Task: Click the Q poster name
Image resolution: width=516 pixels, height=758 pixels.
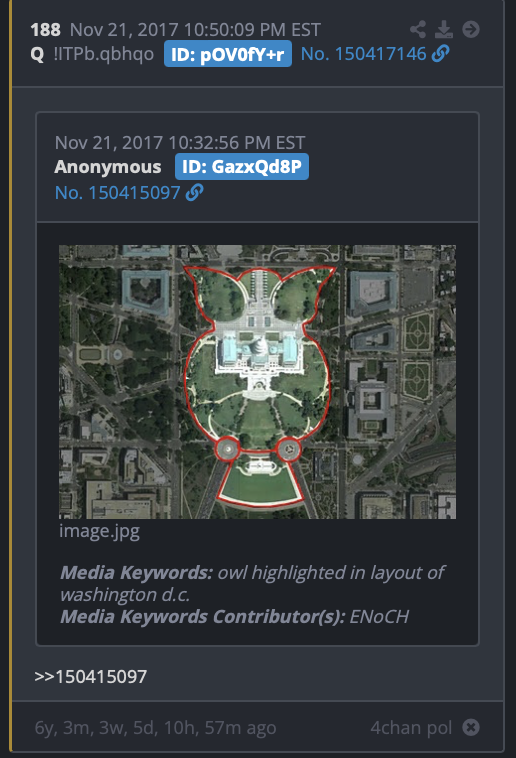Action: tap(37, 54)
